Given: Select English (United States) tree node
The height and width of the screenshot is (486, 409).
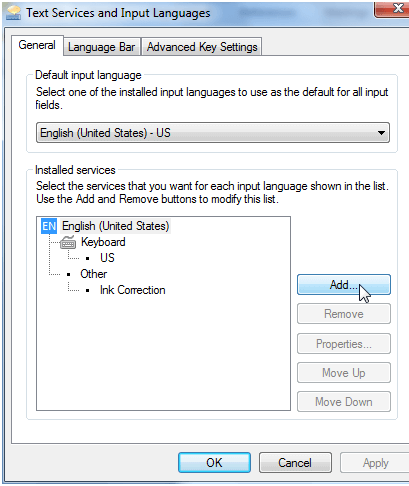Looking at the screenshot, I should (x=116, y=226).
